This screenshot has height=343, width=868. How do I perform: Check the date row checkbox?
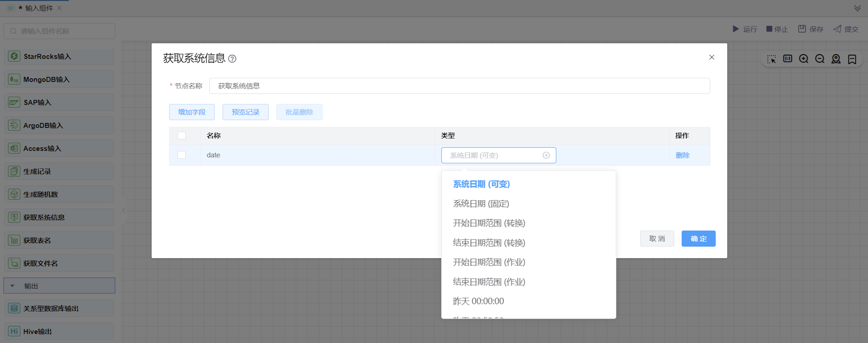(181, 155)
